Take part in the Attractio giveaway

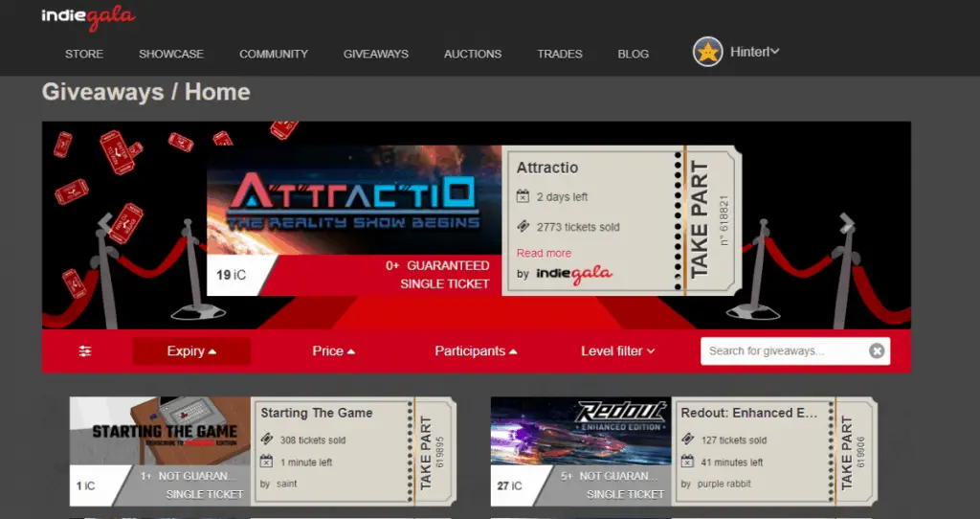pos(700,220)
